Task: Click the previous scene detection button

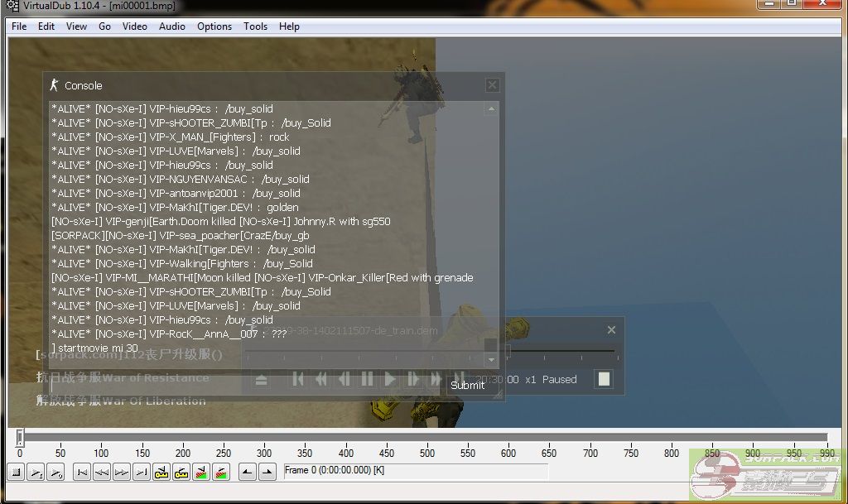Action: [x=201, y=473]
